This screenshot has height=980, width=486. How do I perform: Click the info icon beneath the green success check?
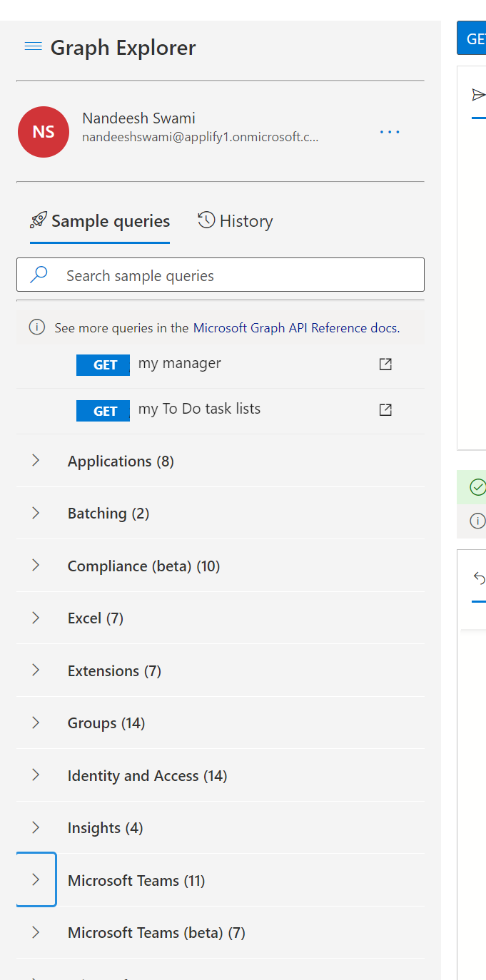(477, 521)
